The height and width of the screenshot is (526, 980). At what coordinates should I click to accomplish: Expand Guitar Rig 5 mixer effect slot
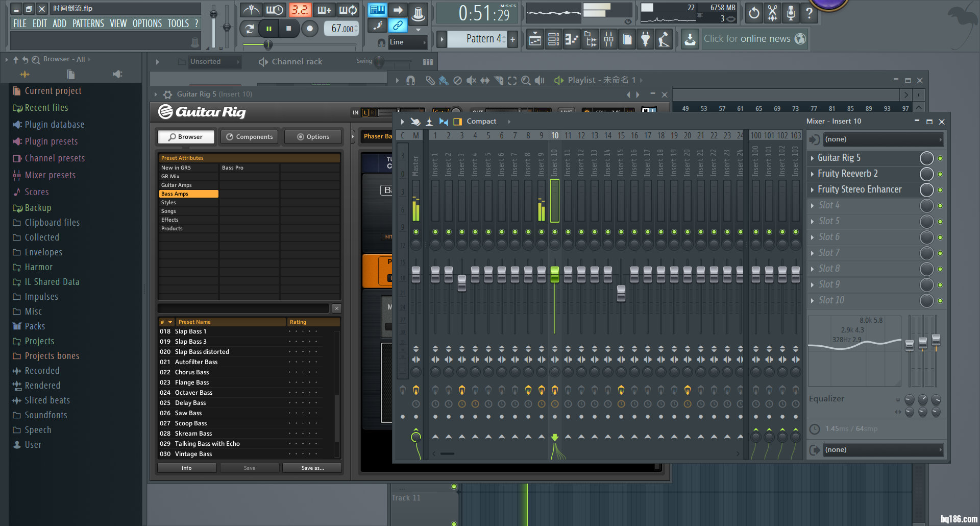(x=812, y=158)
